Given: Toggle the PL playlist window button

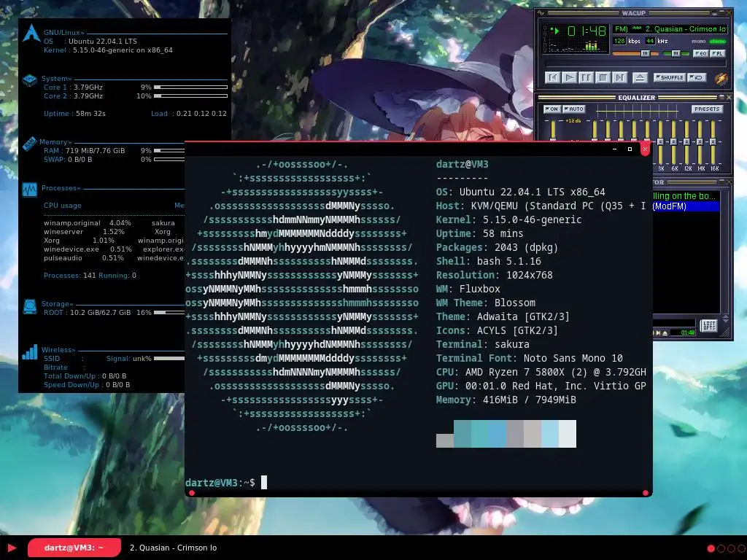Looking at the screenshot, I should pyautogui.click(x=718, y=53).
